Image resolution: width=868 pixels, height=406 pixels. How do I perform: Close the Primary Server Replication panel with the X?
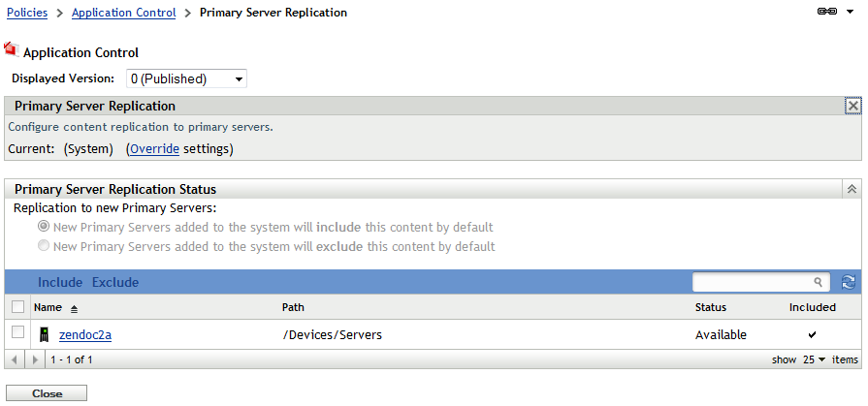click(x=852, y=106)
